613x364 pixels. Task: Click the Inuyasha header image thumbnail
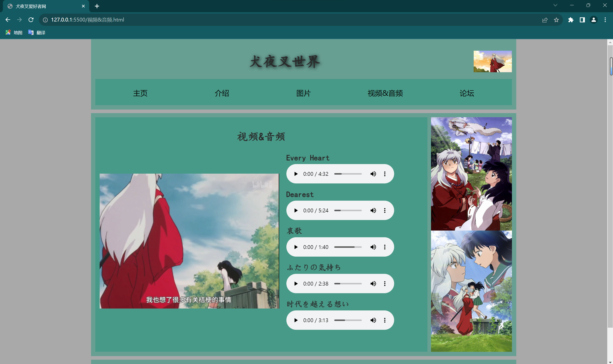pos(492,61)
